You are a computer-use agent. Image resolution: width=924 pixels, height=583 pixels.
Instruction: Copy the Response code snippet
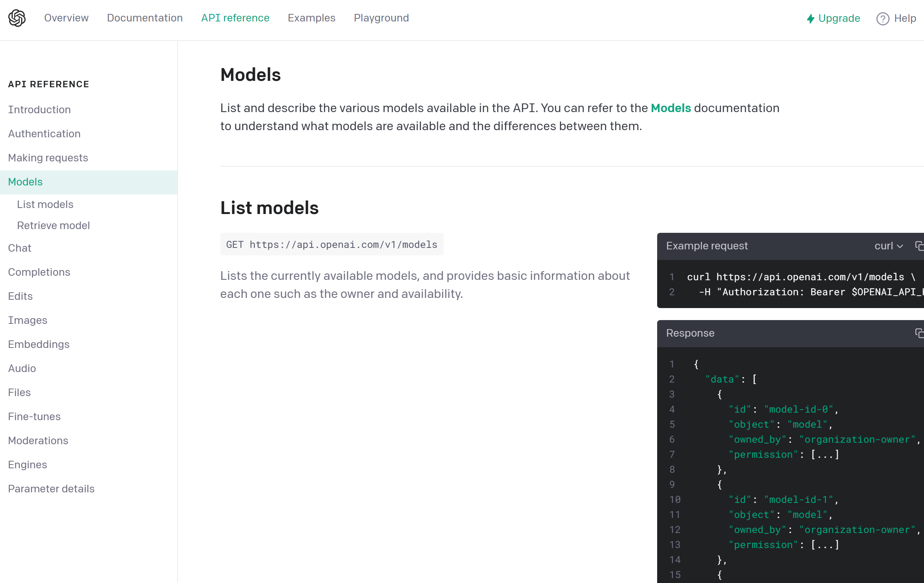click(x=919, y=333)
